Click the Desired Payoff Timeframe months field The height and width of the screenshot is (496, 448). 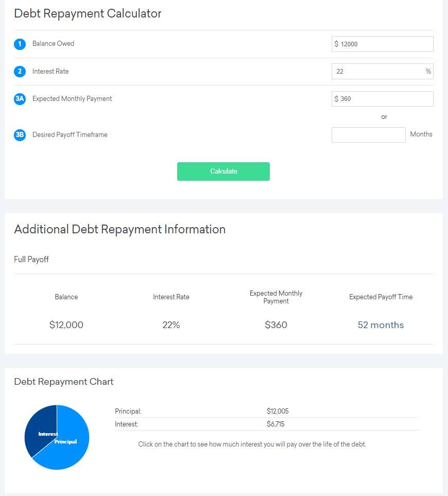[368, 135]
